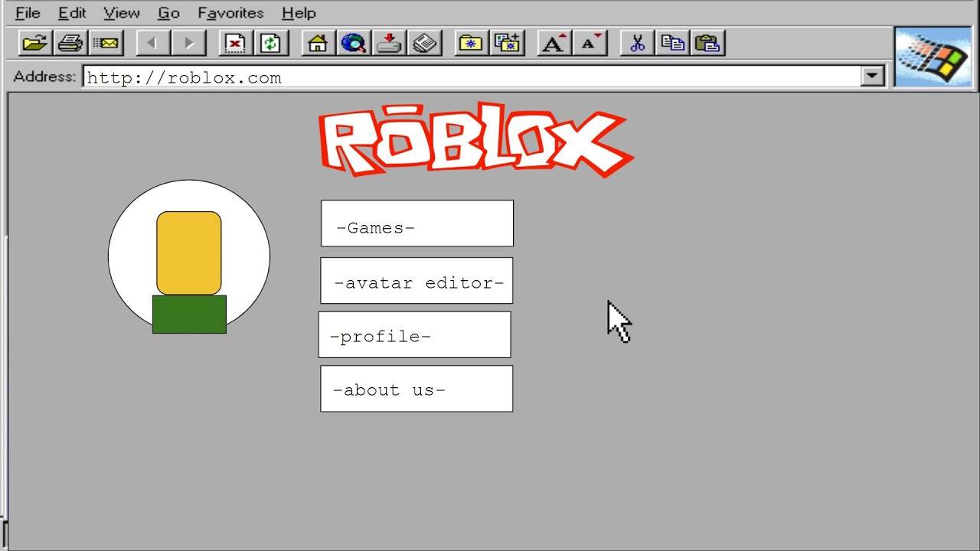This screenshot has height=551, width=980.
Task: Open the View menu
Action: [122, 13]
